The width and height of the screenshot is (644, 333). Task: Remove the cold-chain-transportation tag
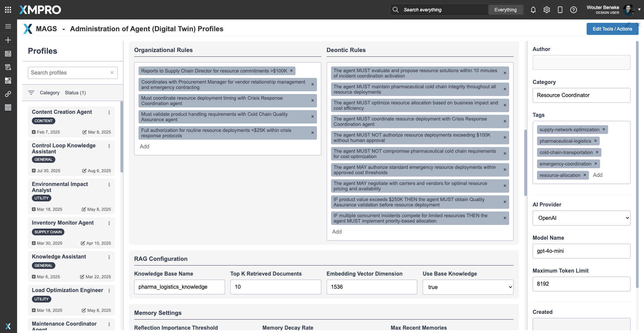pyautogui.click(x=597, y=152)
